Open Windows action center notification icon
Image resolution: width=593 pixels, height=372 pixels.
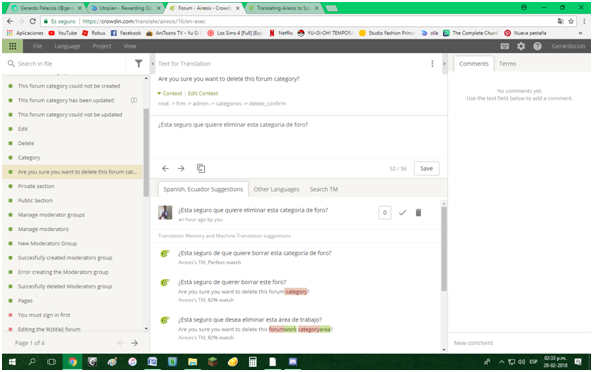point(578,362)
